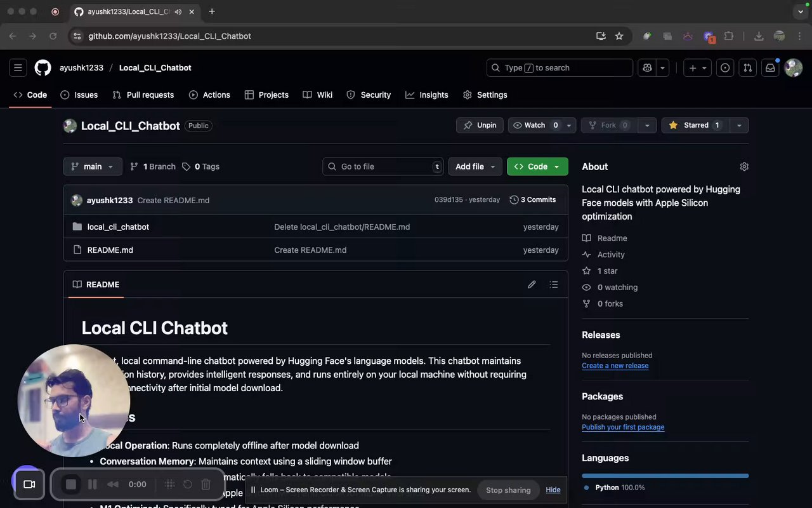Bookmark this page with star icon
The image size is (812, 508).
pyautogui.click(x=619, y=36)
